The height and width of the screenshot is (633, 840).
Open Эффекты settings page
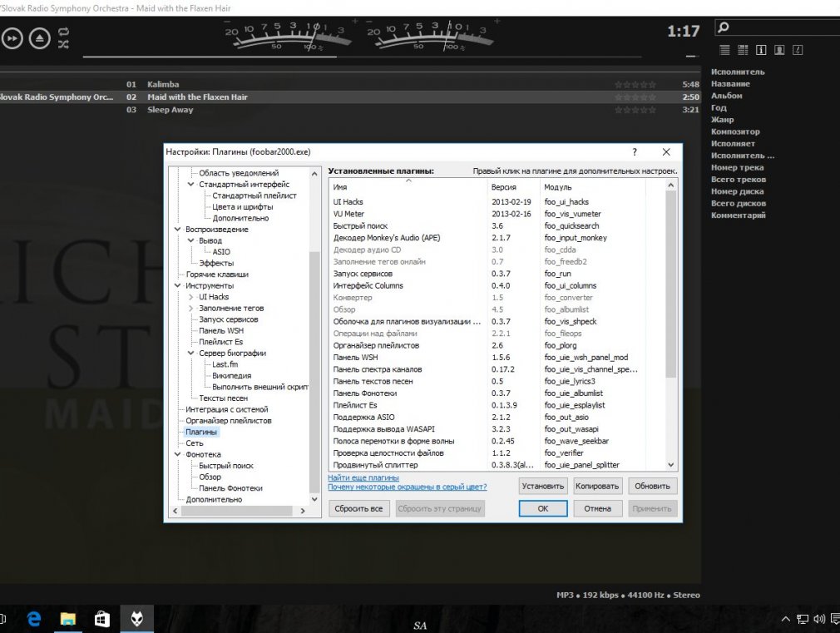[216, 263]
